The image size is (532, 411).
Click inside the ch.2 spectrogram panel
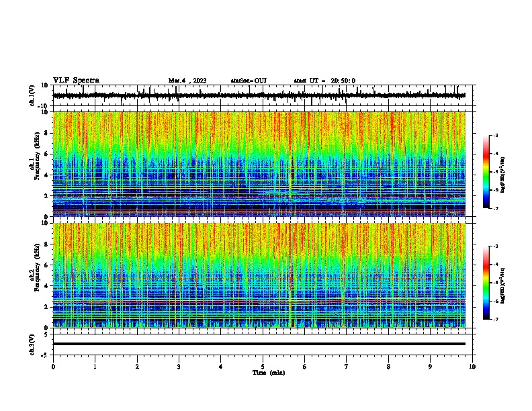pos(259,275)
